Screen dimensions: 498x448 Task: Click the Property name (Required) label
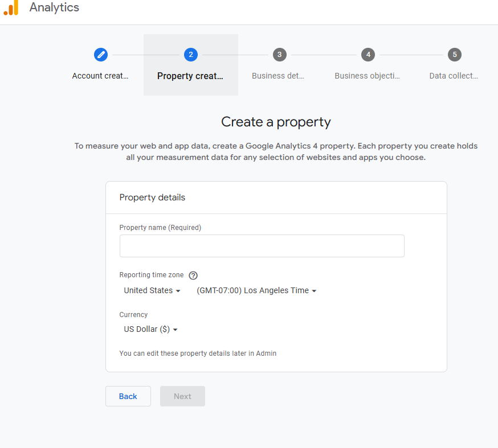tap(160, 228)
